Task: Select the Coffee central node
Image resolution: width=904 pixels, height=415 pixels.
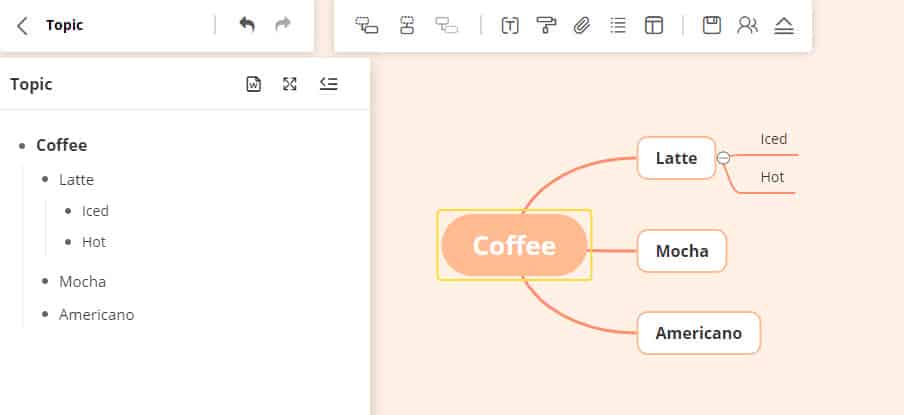Action: tap(514, 246)
